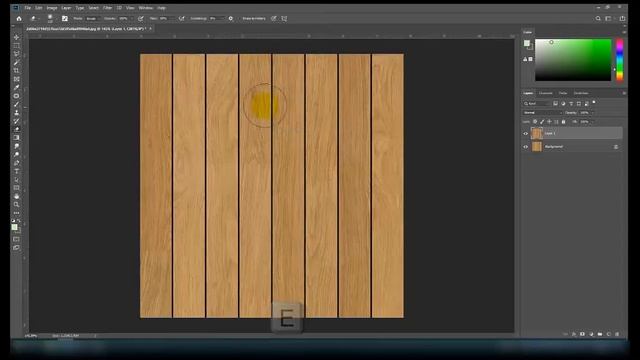Select the Clone Stamp tool
This screenshot has height=360, width=640.
(16, 113)
